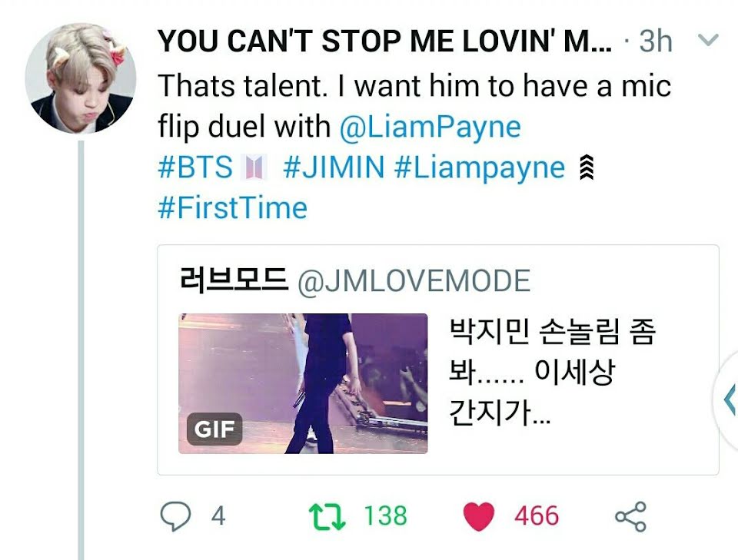The image size is (738, 560).
Task: Open the #JIMIN hashtag
Action: tap(334, 167)
